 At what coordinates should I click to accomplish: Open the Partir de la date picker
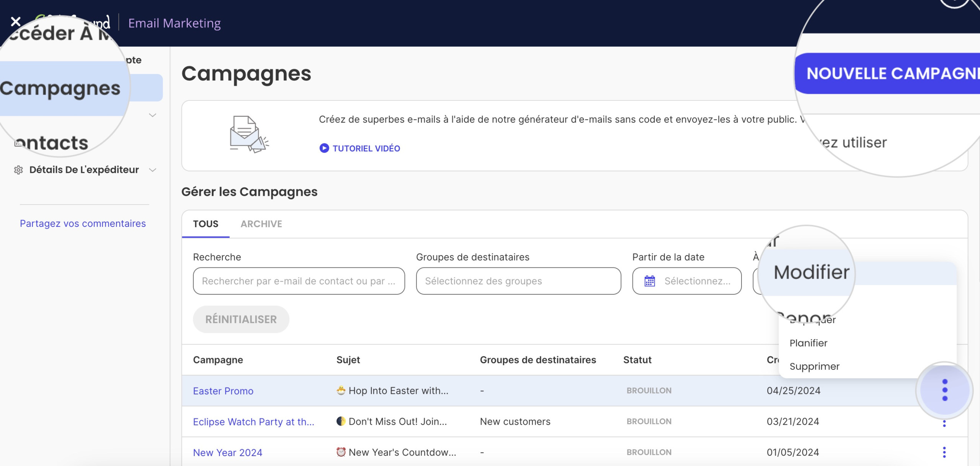[687, 281]
